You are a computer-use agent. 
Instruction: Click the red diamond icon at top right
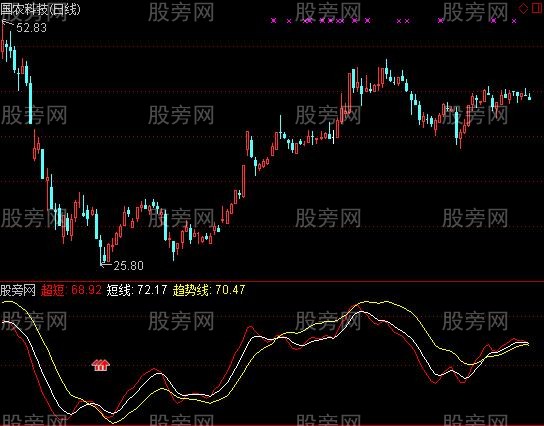(523, 8)
